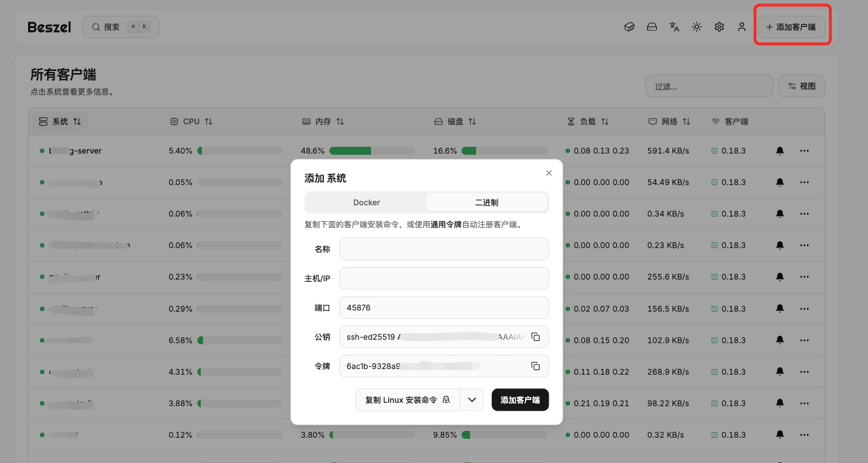
Task: Switch to the Docker tab
Action: pos(367,203)
